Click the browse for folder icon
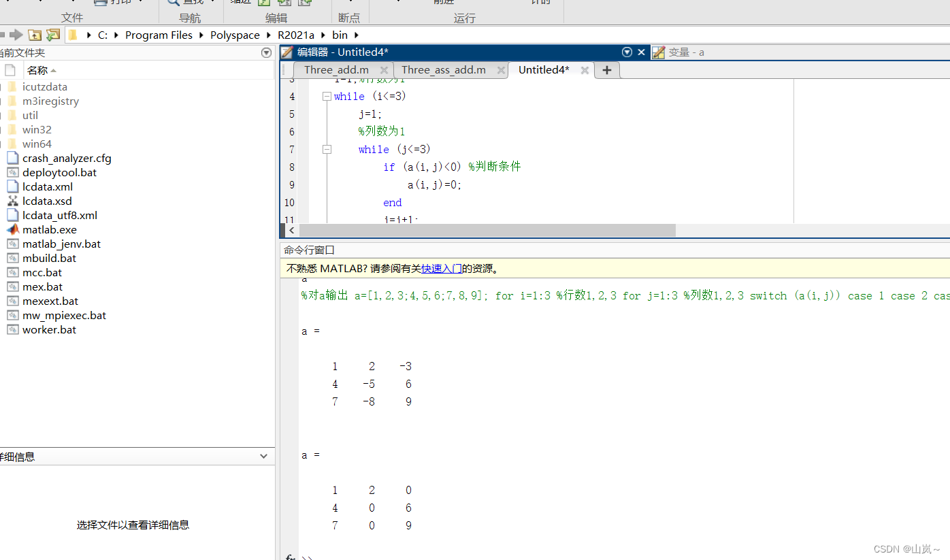This screenshot has width=950, height=560. tap(53, 35)
